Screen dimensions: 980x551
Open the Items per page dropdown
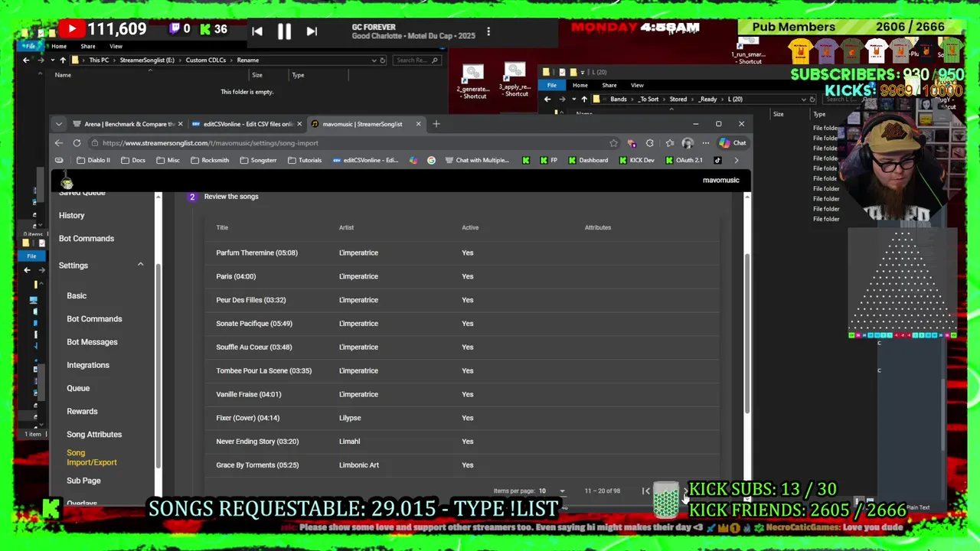click(551, 491)
